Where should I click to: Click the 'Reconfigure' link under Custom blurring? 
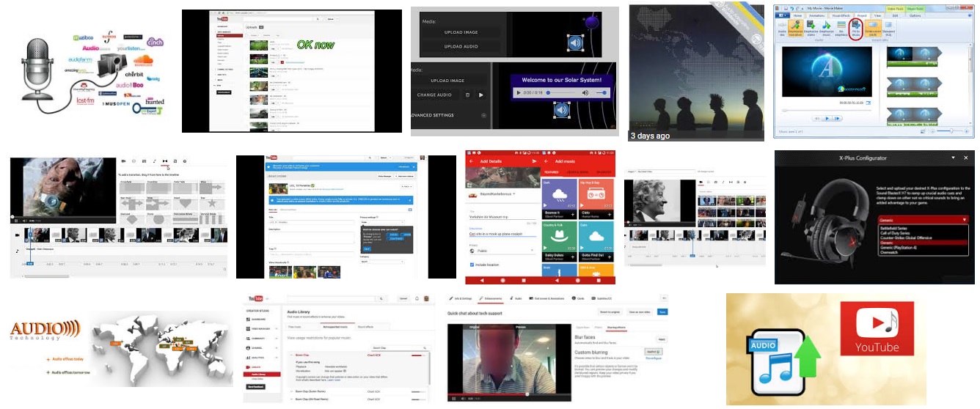[x=654, y=358]
